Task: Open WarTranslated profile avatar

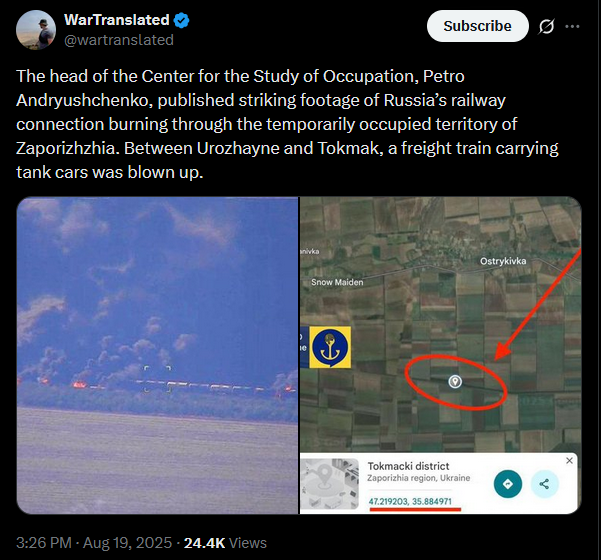Action: [x=36, y=30]
